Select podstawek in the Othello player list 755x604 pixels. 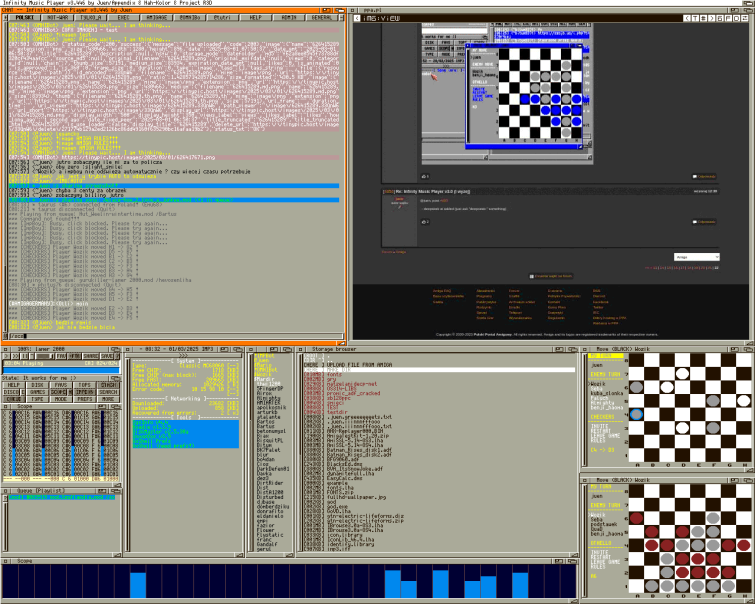[x=604, y=524]
